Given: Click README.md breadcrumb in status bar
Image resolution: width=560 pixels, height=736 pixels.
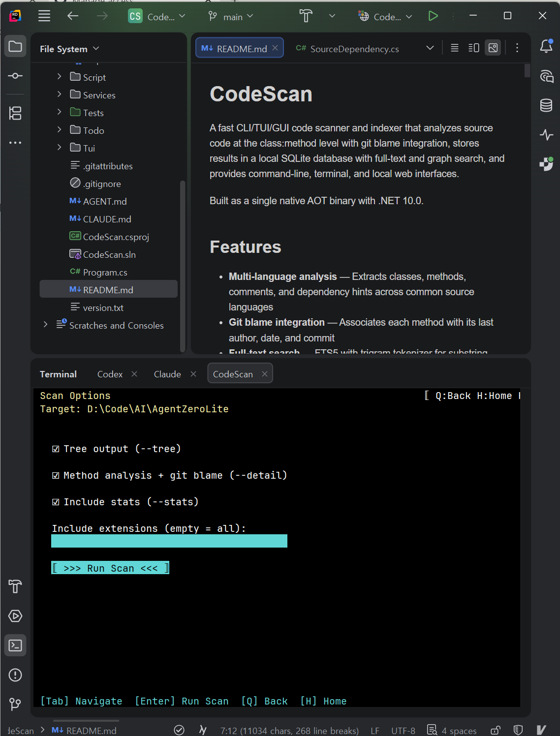Looking at the screenshot, I should click(x=84, y=731).
